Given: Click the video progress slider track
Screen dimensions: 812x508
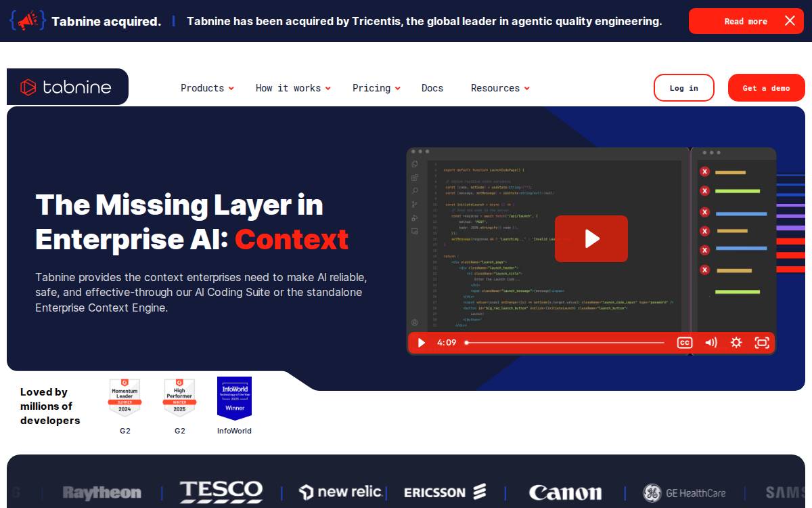Looking at the screenshot, I should coord(565,343).
